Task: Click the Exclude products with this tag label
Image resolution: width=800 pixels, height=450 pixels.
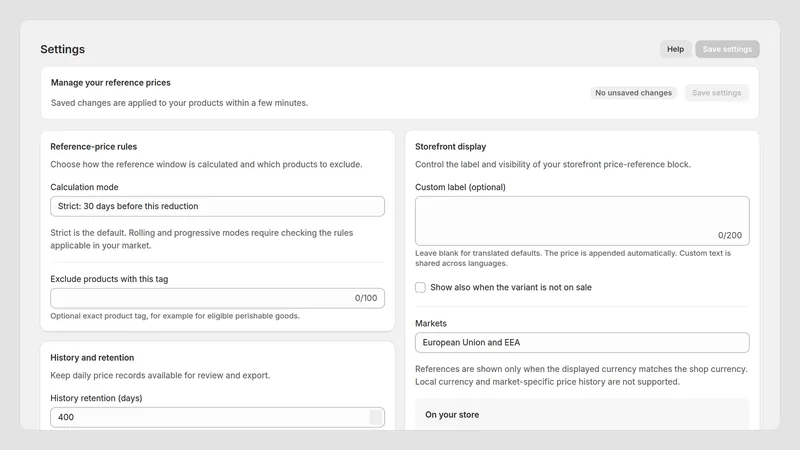Action: coord(109,279)
